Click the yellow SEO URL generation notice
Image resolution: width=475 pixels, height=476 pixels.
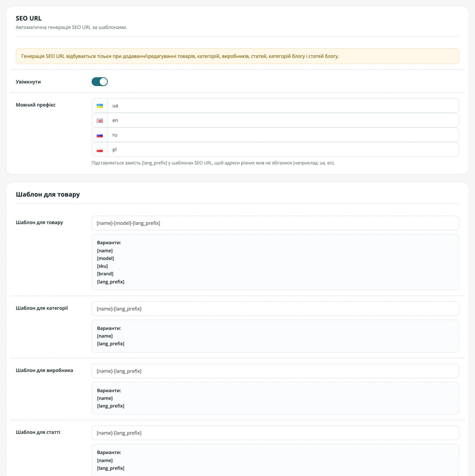(x=237, y=56)
